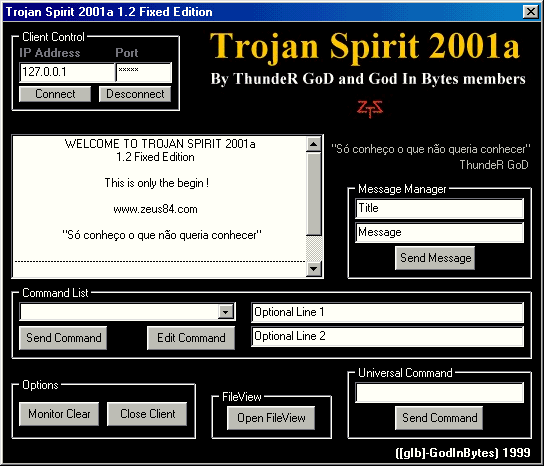Click the Optional Line 1 field

tap(387, 312)
